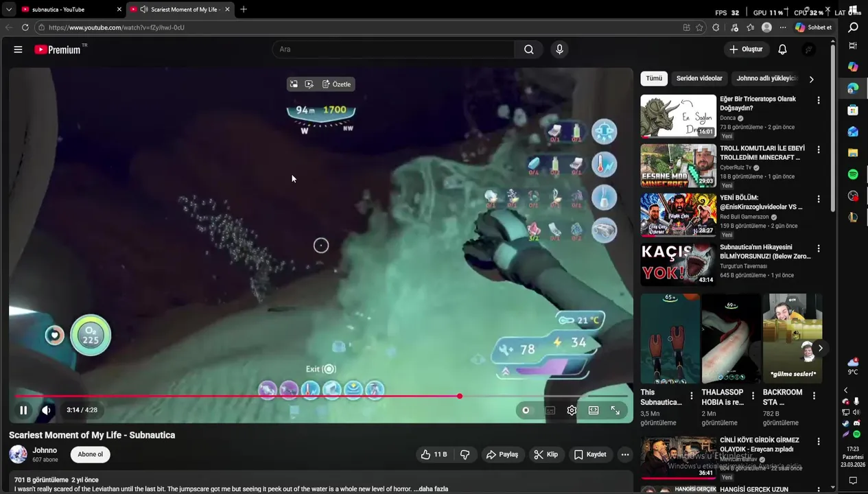Open options for THALASSOPHOBIA short
868x494 pixels.
point(753,396)
